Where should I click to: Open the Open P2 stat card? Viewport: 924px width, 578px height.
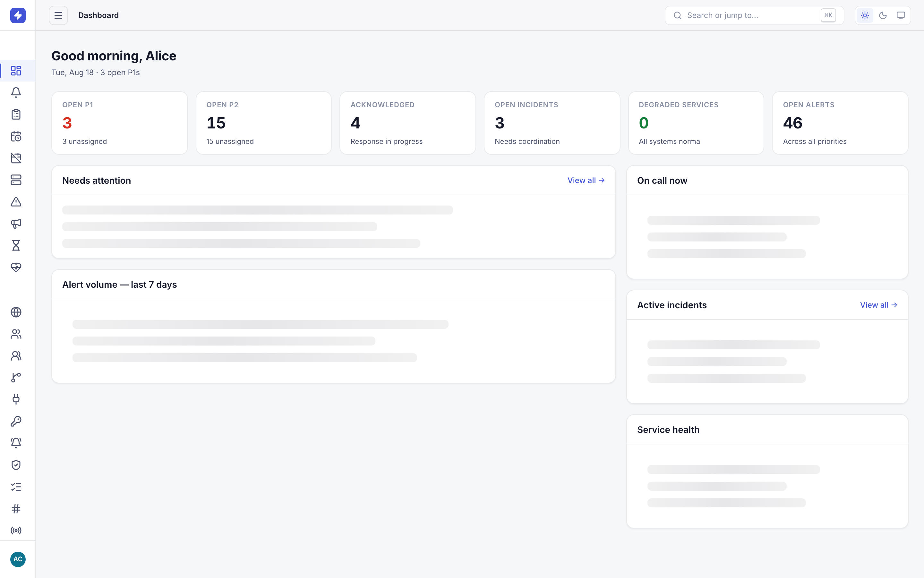[x=263, y=123]
